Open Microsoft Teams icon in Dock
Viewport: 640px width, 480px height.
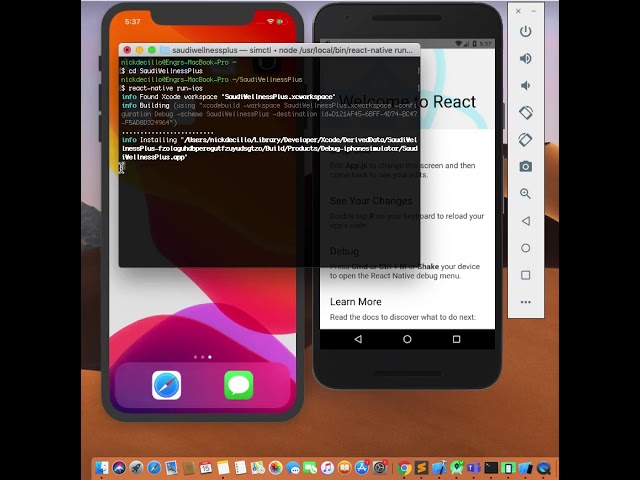coord(474,468)
